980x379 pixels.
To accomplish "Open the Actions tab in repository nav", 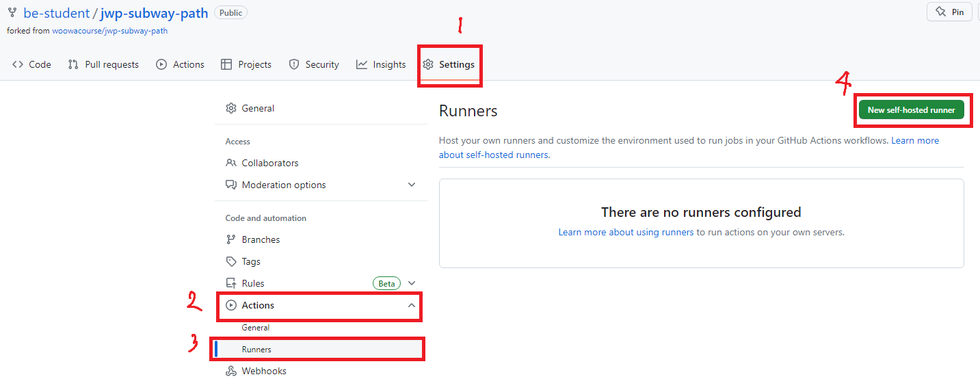I will [181, 64].
